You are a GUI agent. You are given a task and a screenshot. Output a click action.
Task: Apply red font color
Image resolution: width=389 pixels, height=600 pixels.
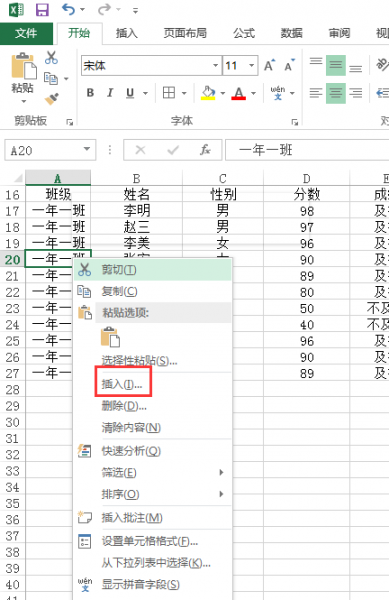pyautogui.click(x=238, y=93)
